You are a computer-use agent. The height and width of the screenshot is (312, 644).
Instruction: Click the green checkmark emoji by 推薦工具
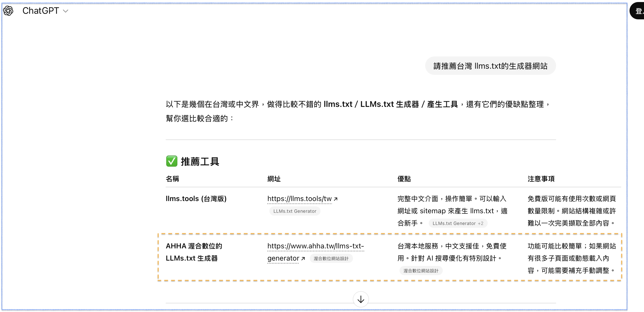click(172, 161)
